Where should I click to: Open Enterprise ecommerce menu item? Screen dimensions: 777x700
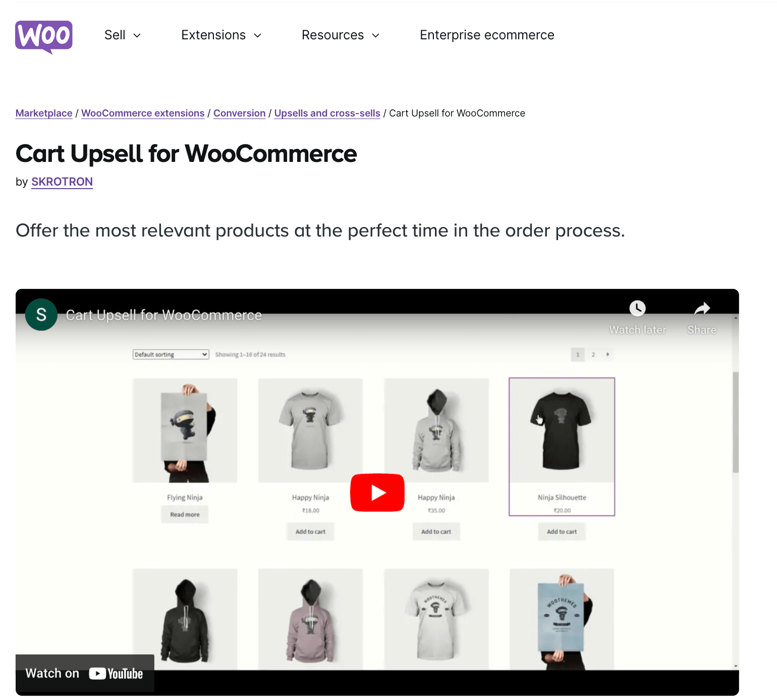[x=487, y=35]
